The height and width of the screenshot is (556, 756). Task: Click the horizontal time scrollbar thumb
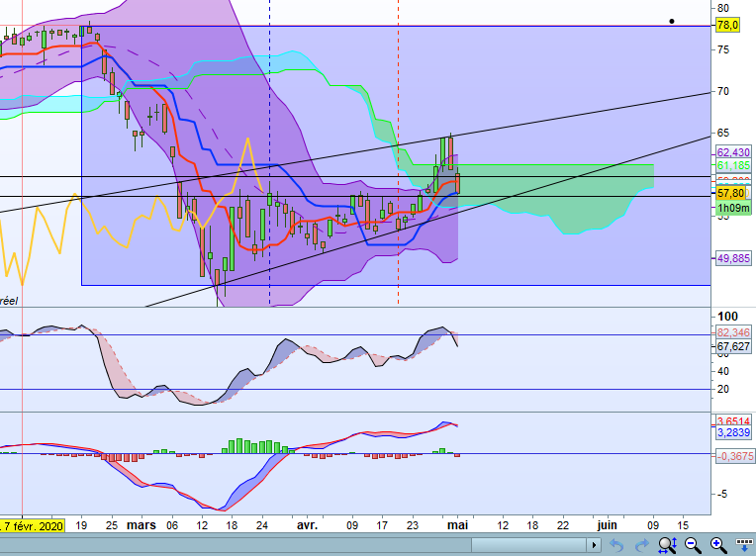[529, 545]
